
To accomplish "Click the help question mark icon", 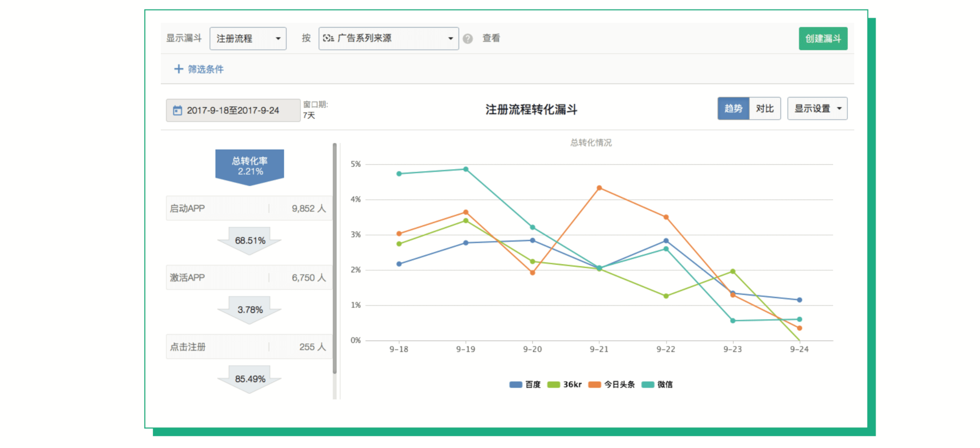I will (467, 38).
